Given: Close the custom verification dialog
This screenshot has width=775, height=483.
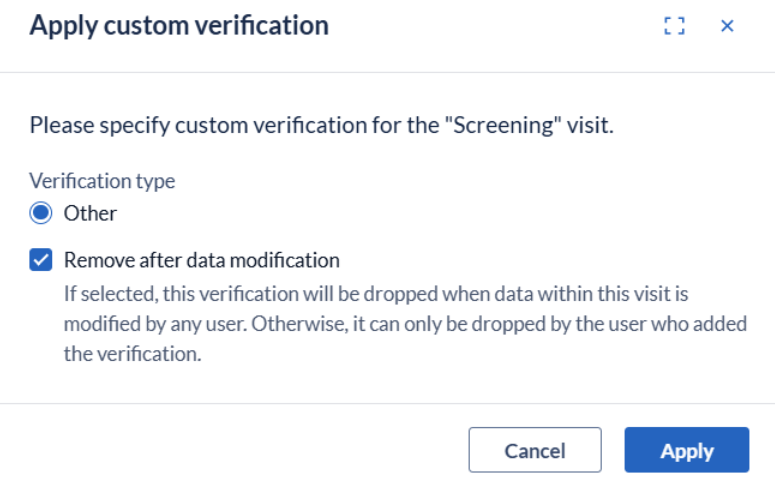Looking at the screenshot, I should [x=727, y=26].
